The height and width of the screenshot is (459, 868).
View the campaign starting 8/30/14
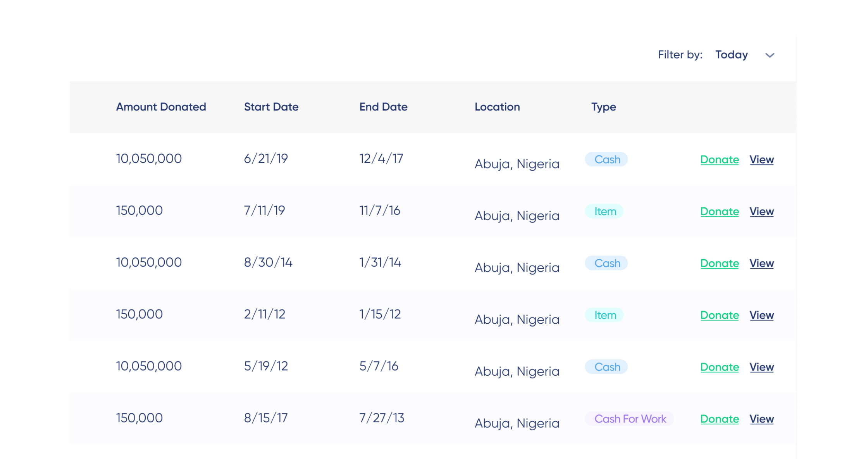[x=761, y=264]
